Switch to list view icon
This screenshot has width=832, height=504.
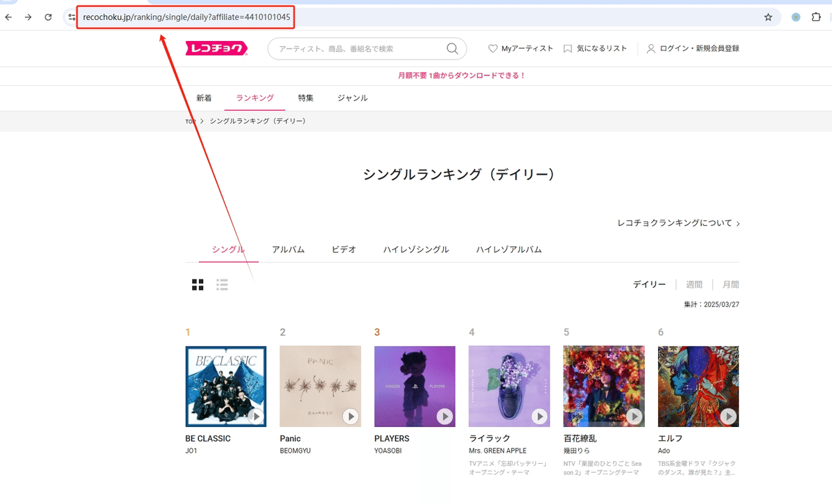click(222, 284)
